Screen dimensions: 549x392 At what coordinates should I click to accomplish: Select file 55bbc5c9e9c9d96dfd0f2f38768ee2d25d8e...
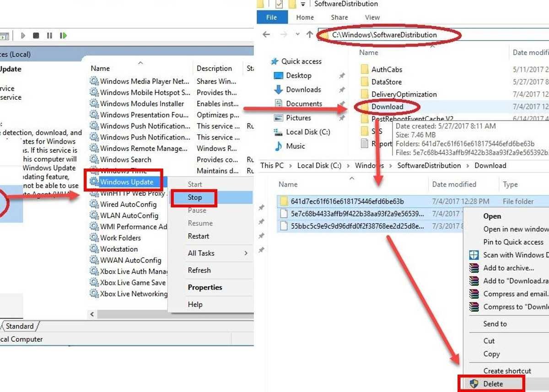[x=357, y=226]
